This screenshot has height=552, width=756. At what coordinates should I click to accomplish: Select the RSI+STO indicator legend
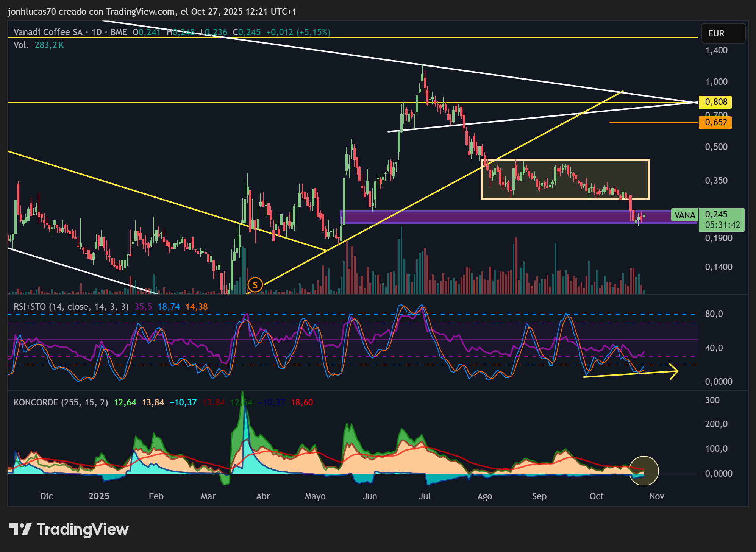point(71,307)
